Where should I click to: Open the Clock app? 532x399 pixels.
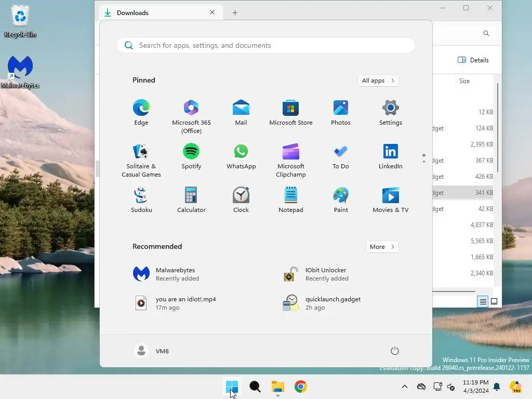(x=241, y=200)
